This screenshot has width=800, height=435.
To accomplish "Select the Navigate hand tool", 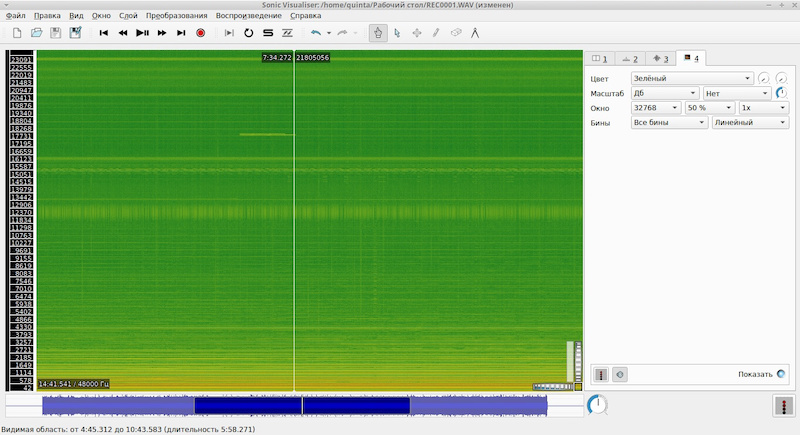I will pos(377,33).
